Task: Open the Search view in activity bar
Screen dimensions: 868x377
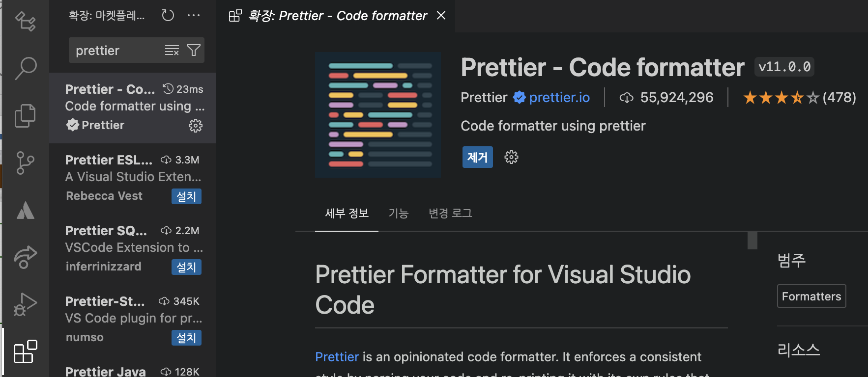Action: click(26, 68)
